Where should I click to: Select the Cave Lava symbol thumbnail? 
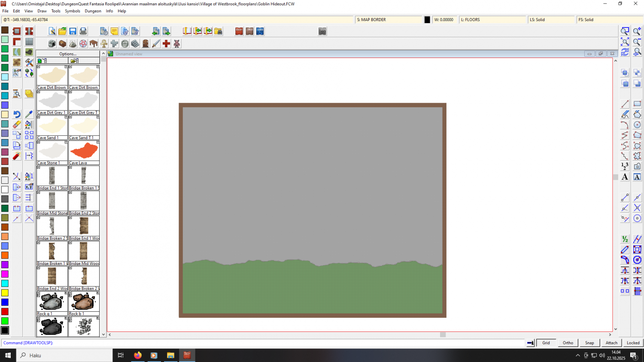coord(84,151)
